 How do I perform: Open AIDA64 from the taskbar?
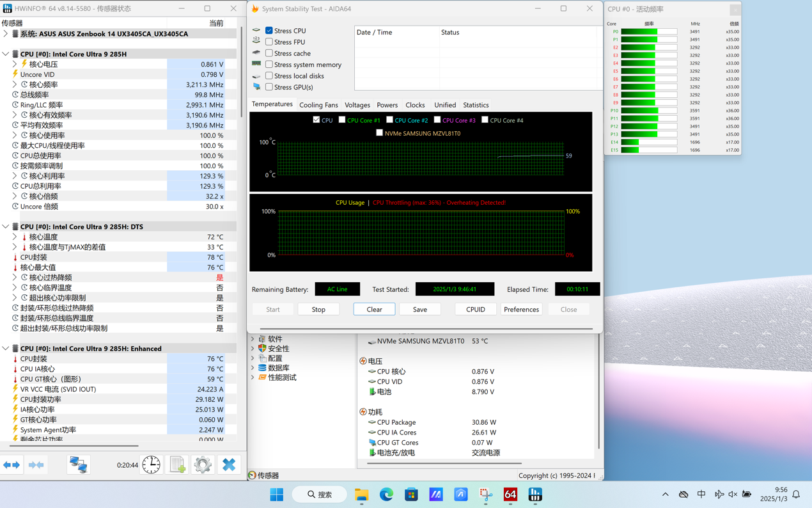pyautogui.click(x=510, y=495)
